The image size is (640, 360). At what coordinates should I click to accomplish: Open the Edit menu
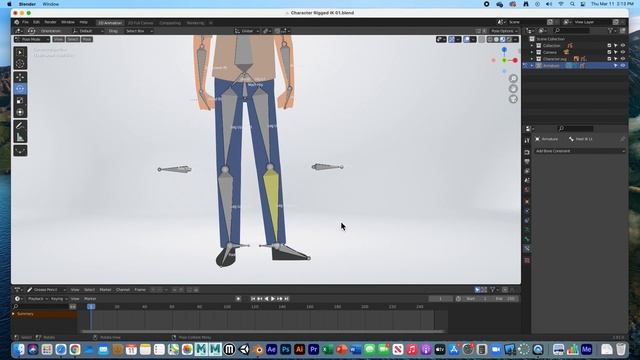tap(36, 22)
